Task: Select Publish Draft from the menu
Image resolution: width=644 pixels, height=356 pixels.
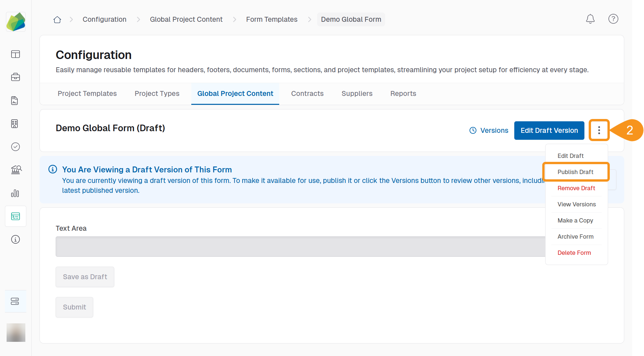Action: pos(575,172)
